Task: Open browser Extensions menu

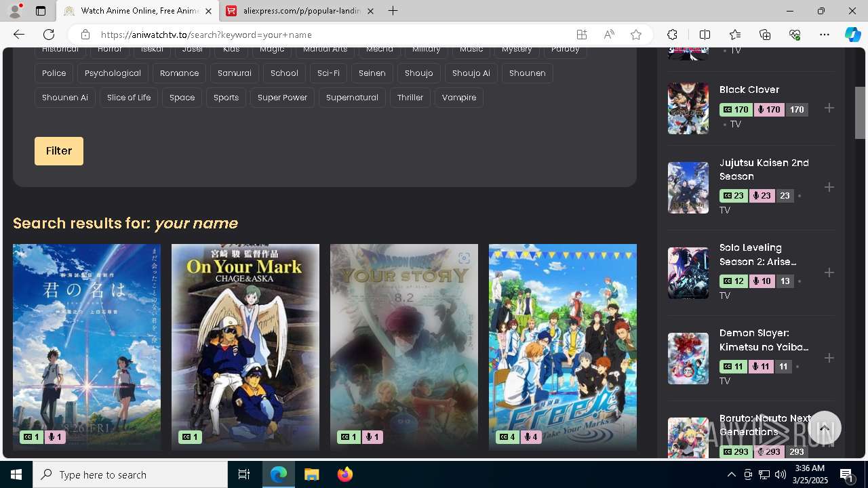Action: [x=672, y=35]
